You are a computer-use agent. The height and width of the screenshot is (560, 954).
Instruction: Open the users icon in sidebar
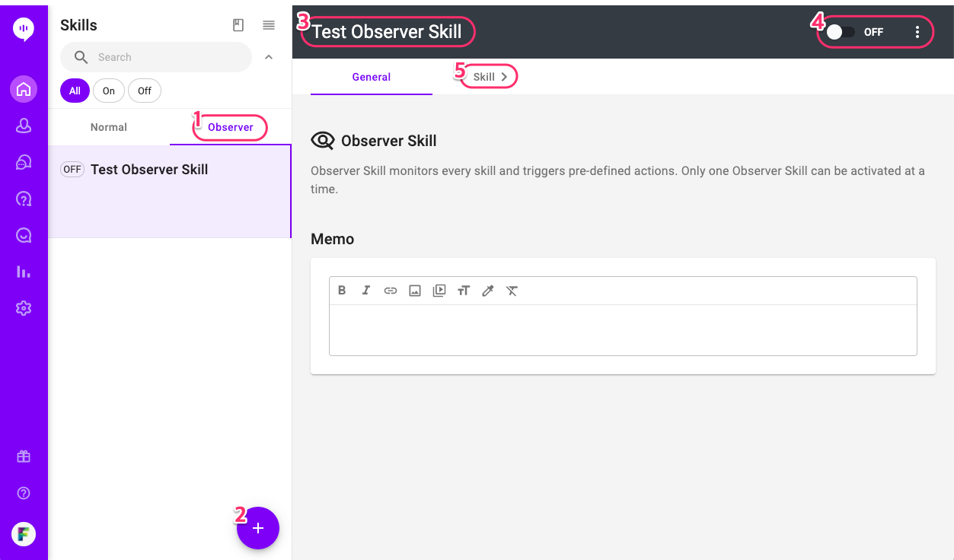[24, 126]
